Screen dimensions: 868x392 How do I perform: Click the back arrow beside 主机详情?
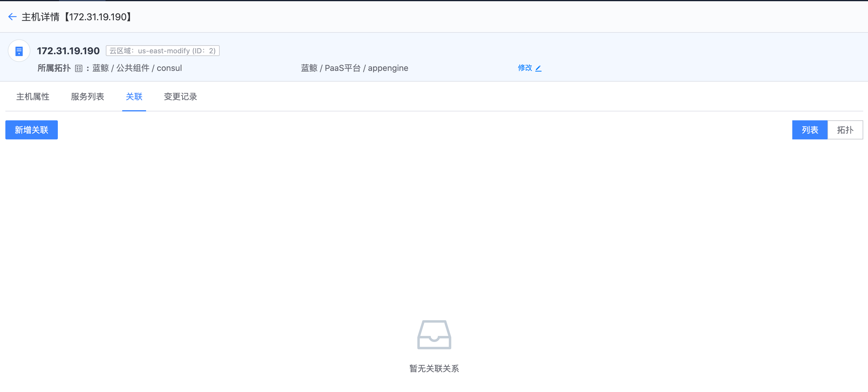12,17
